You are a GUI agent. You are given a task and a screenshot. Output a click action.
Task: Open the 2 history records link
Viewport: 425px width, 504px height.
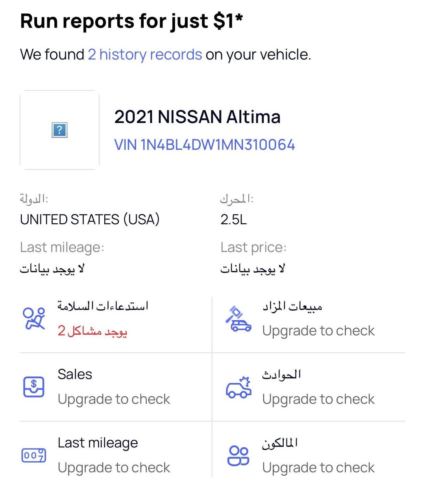tap(145, 55)
